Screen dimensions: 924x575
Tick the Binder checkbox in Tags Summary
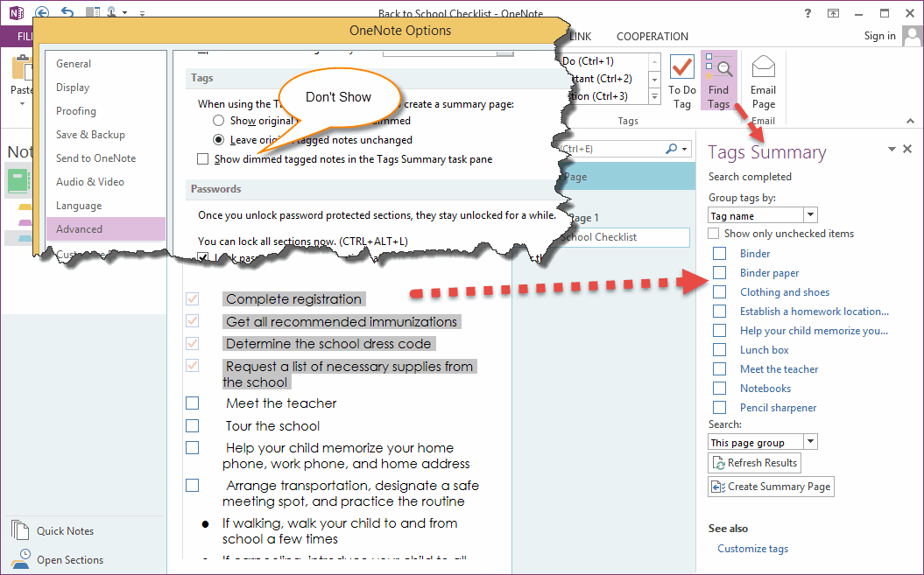(720, 253)
